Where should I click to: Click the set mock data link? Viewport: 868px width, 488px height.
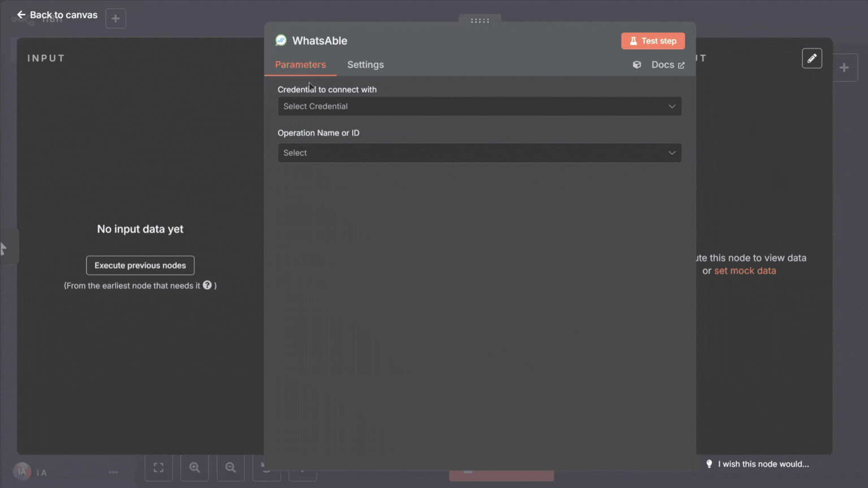745,271
